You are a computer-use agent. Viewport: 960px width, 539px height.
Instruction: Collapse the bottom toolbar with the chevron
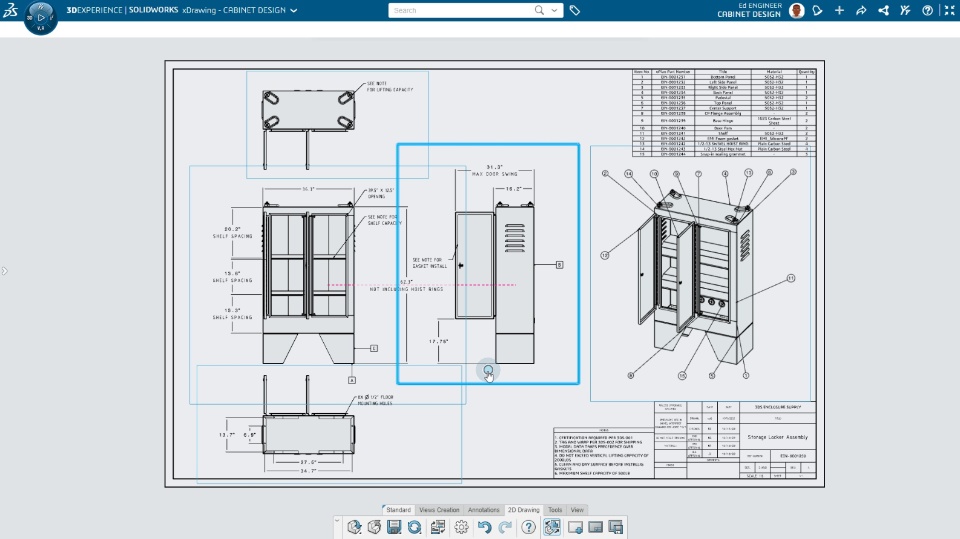click(337, 521)
